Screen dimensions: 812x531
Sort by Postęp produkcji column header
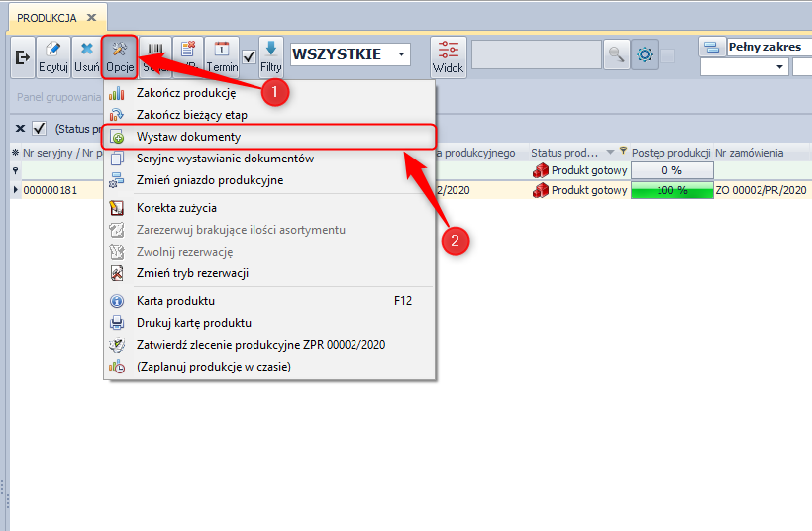pos(670,153)
